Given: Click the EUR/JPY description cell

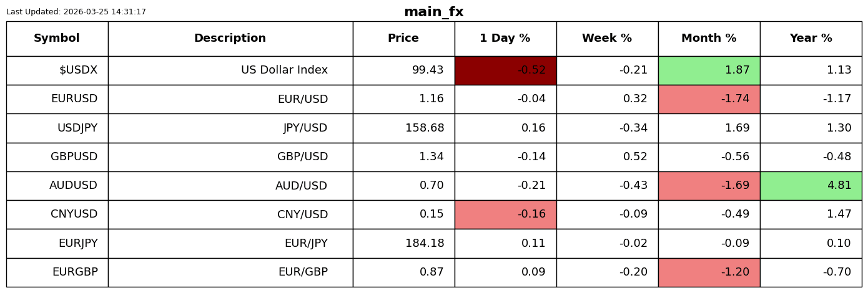Looking at the screenshot, I should click(x=230, y=244).
